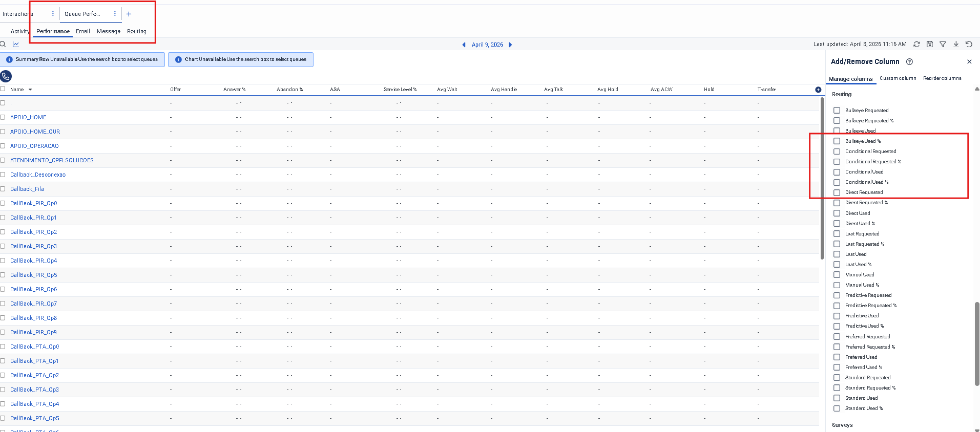
Task: Open the APOIO_OPERACAO queue link
Action: 34,146
